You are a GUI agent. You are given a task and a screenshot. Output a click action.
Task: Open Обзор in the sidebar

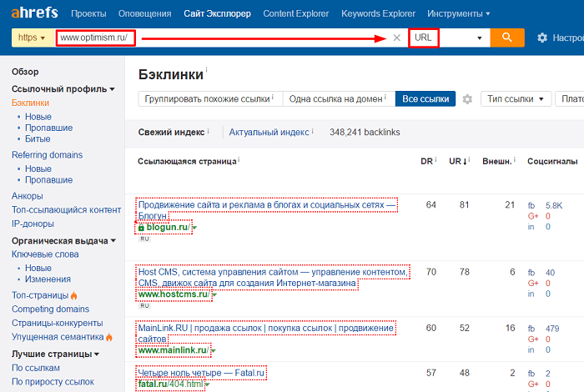[25, 72]
